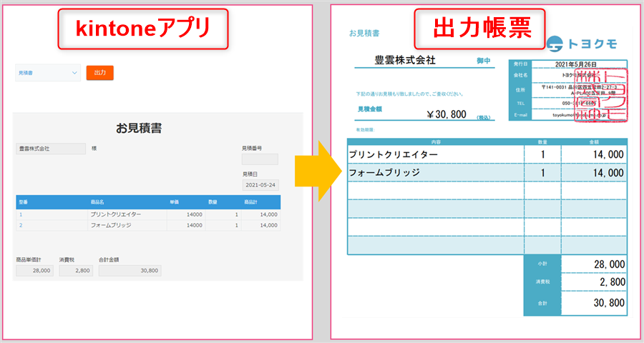644x343 pixels.
Task: Open the 見積書 template dropdown
Action: (x=48, y=73)
